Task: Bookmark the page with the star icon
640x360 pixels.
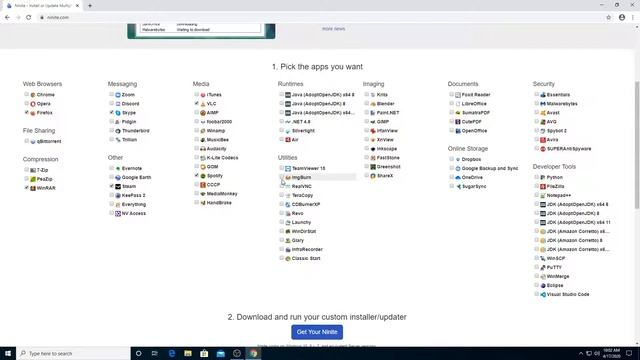Action: [609, 17]
